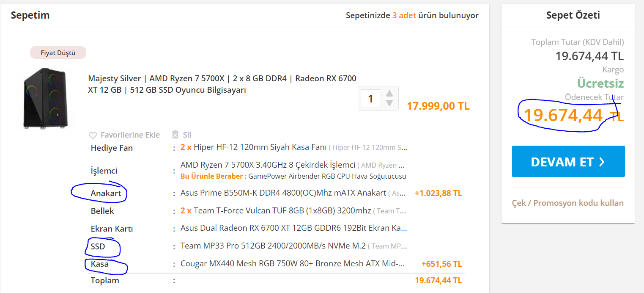Click the Cougar MX440 Mesh RGB case item
Image resolution: width=644 pixels, height=293 pixels.
tap(293, 264)
